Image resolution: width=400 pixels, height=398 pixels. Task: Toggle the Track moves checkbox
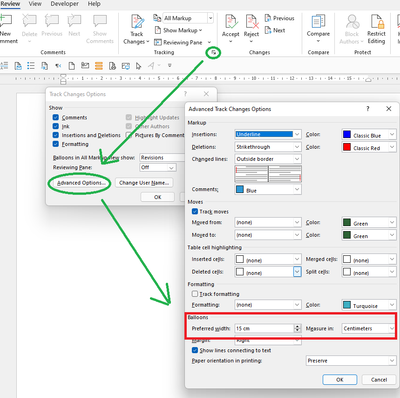tap(195, 211)
